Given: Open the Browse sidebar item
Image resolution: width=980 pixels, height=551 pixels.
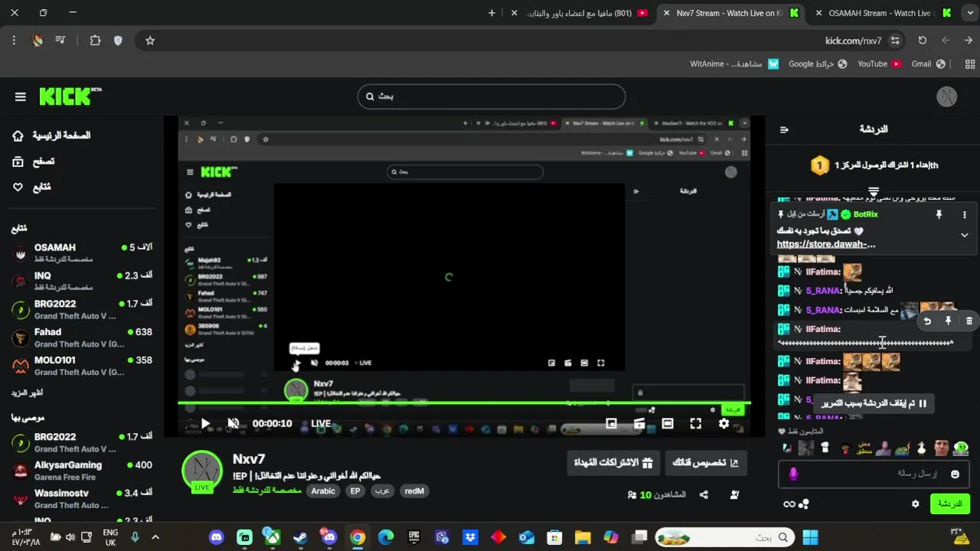Looking at the screenshot, I should point(34,161).
